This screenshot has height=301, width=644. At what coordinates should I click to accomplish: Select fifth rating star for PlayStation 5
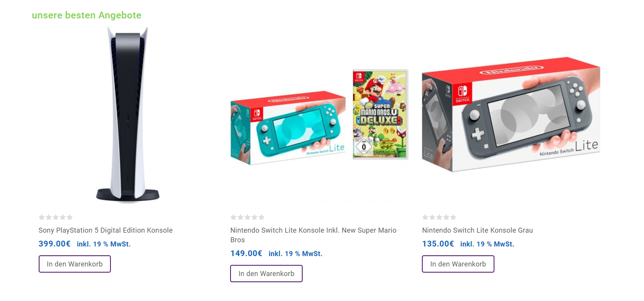click(69, 217)
